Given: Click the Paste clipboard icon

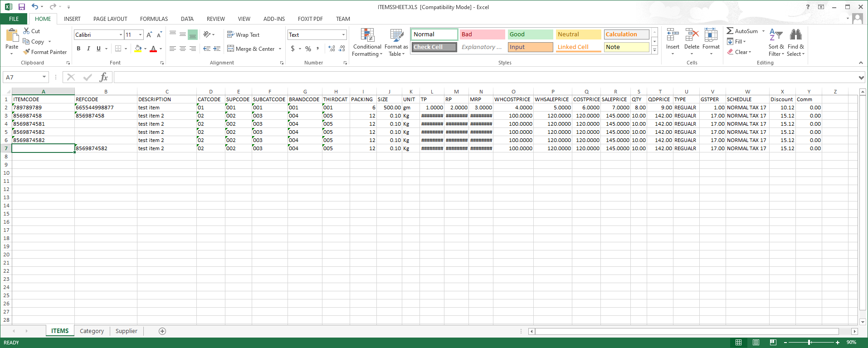Looking at the screenshot, I should tap(12, 35).
